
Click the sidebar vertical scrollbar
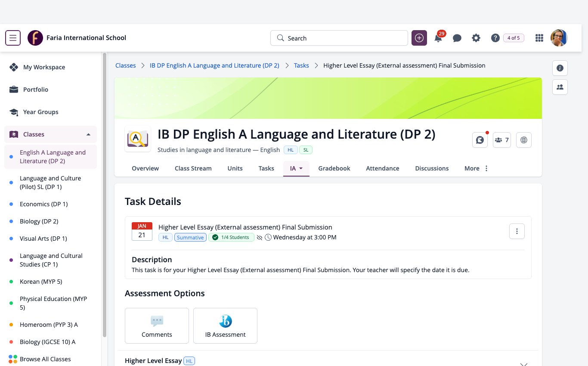pos(104,195)
